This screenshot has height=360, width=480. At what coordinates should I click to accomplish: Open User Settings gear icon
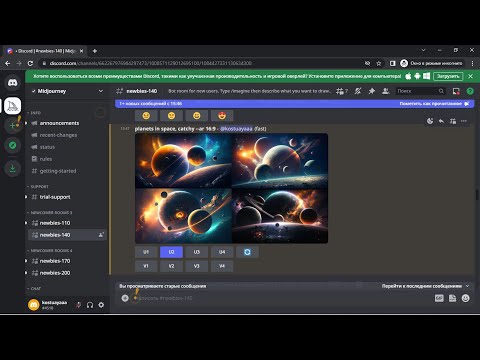tap(101, 305)
